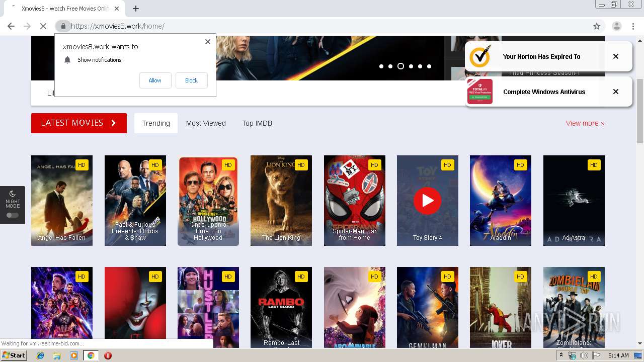
Task: Open the Norton checkmark ad icon
Action: [480, 56]
